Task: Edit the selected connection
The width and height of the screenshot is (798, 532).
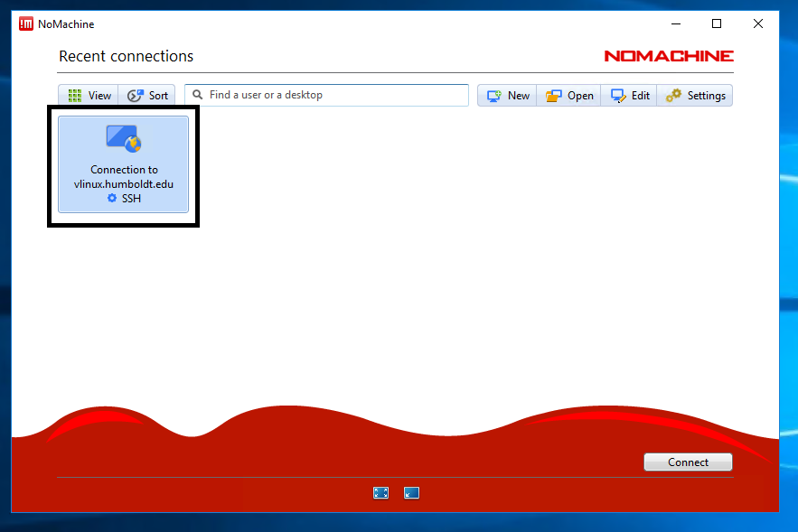Action: coord(630,96)
